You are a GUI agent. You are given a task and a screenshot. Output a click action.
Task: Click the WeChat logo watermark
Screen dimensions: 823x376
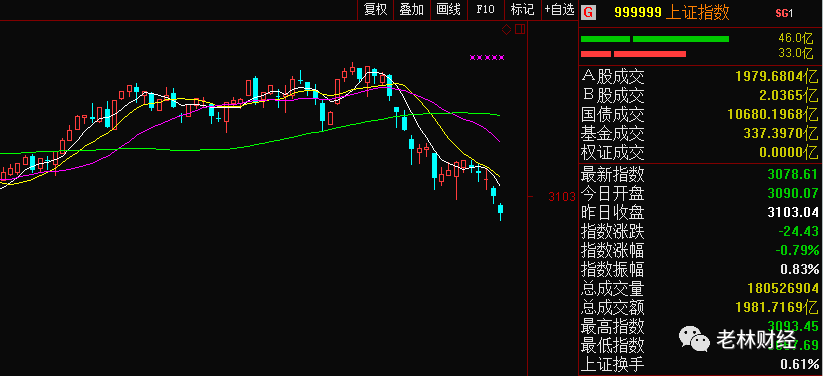point(694,339)
